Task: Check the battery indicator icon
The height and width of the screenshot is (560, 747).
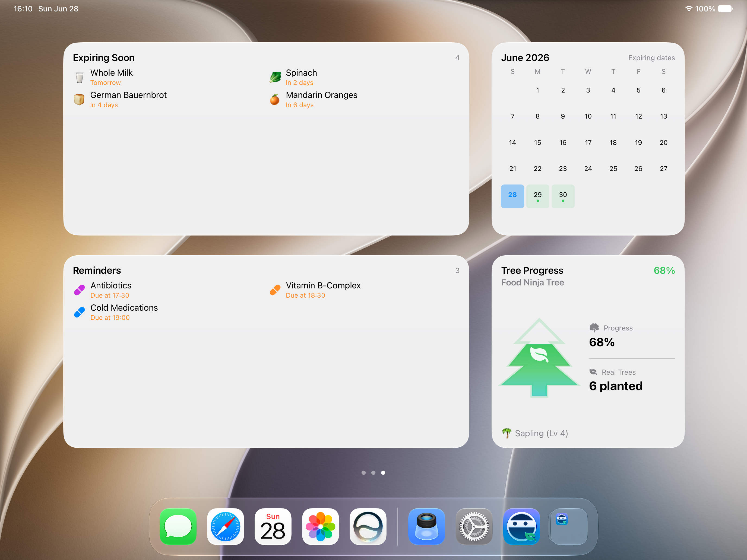Action: [x=725, y=9]
